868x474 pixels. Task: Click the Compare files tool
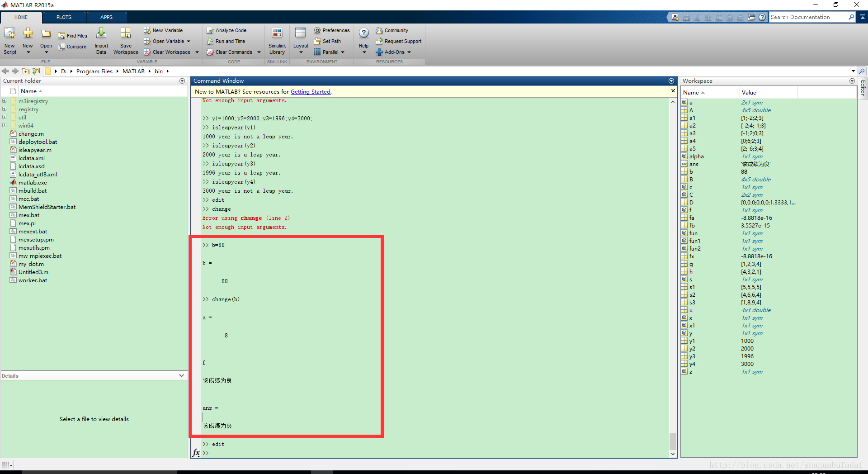tap(72, 47)
